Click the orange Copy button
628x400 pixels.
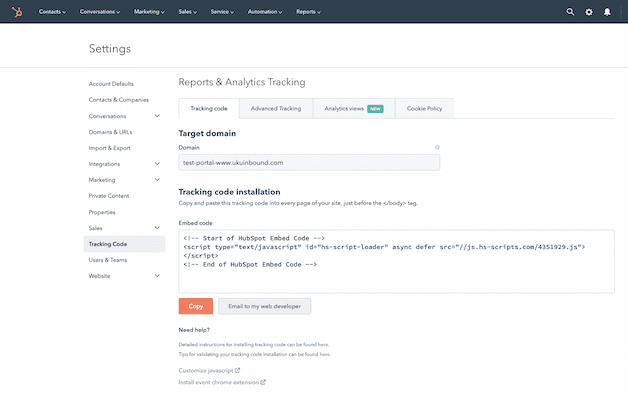pos(196,306)
